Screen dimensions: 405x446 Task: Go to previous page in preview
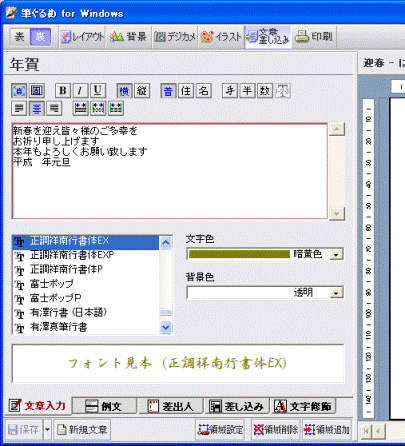tap(378, 431)
